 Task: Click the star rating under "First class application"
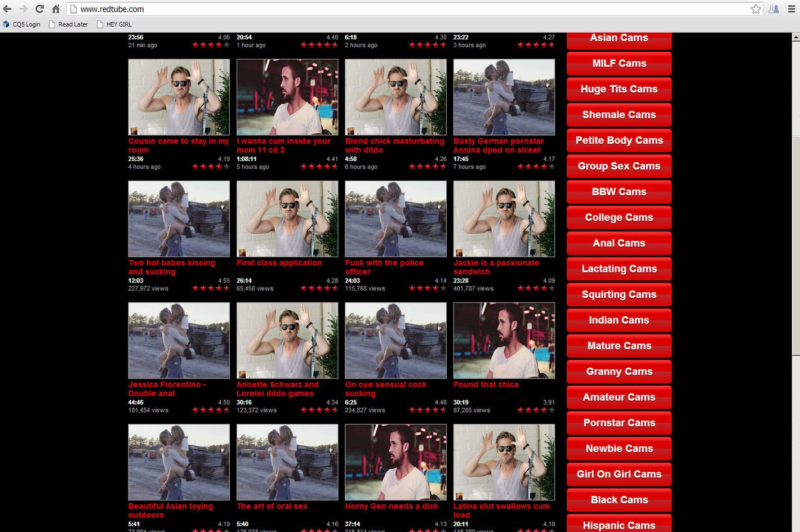(319, 288)
